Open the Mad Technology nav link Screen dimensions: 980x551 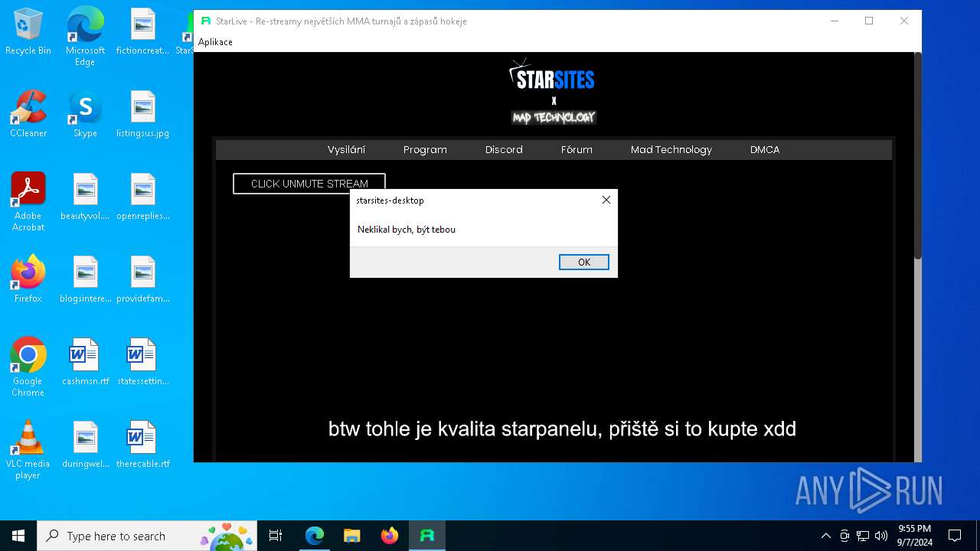pyautogui.click(x=671, y=150)
